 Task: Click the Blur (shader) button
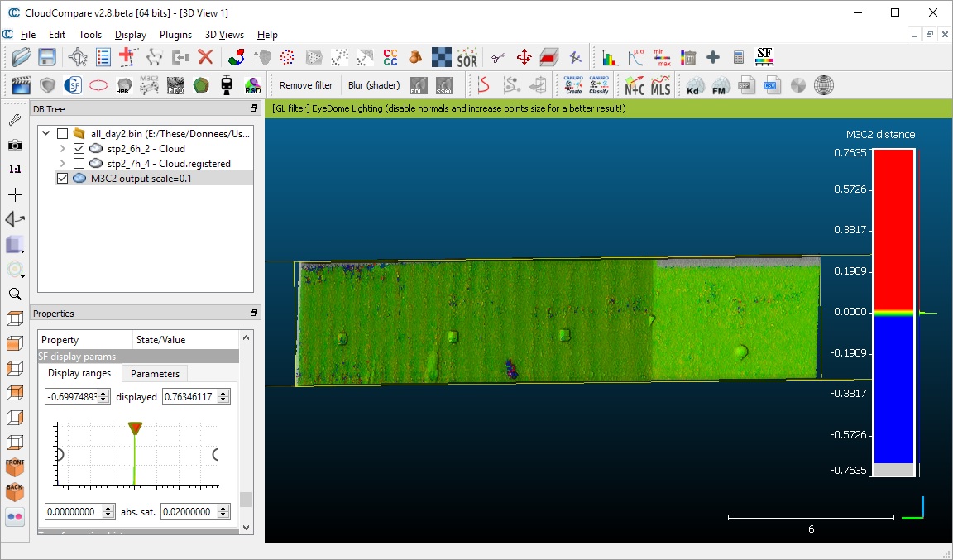[374, 85]
